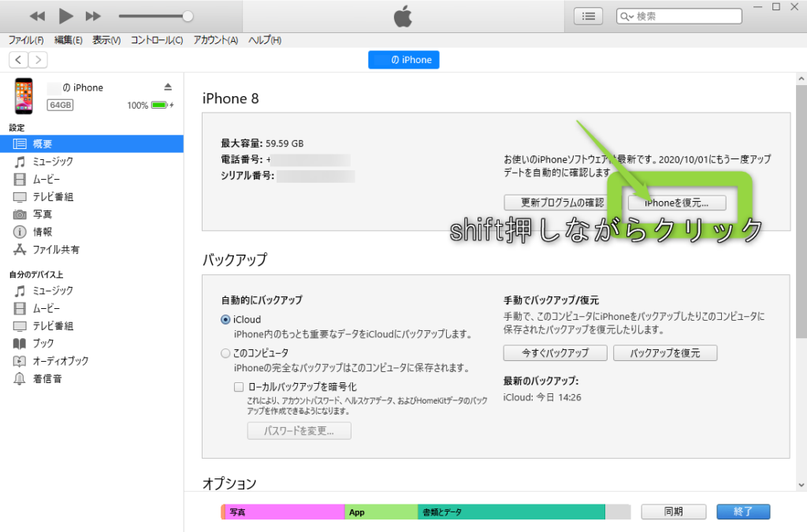Select 概要 summary in sidebar

click(x=91, y=144)
